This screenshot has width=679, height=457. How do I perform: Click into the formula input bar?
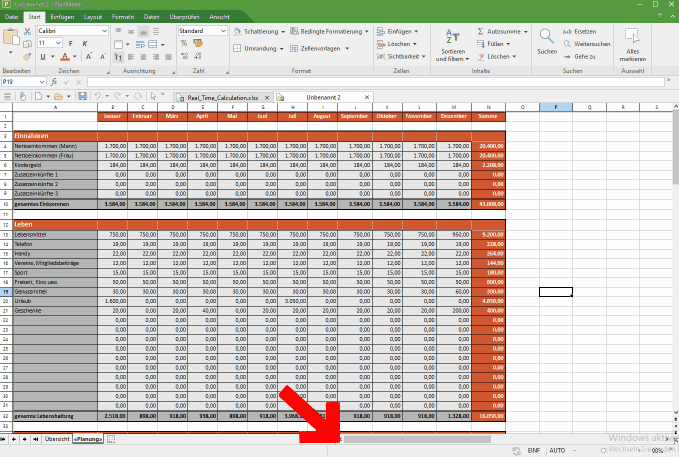(x=375, y=82)
